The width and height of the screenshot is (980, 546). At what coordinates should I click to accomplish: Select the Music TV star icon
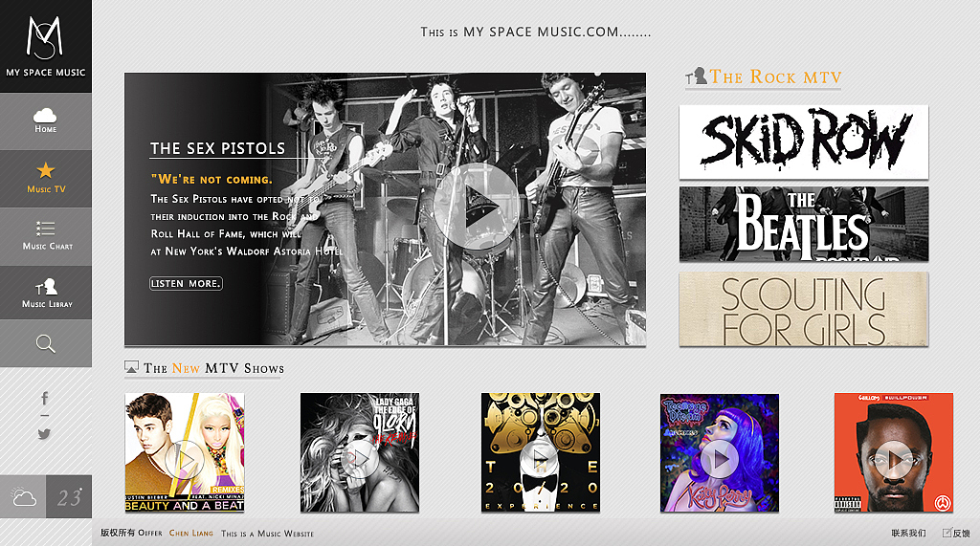(46, 170)
